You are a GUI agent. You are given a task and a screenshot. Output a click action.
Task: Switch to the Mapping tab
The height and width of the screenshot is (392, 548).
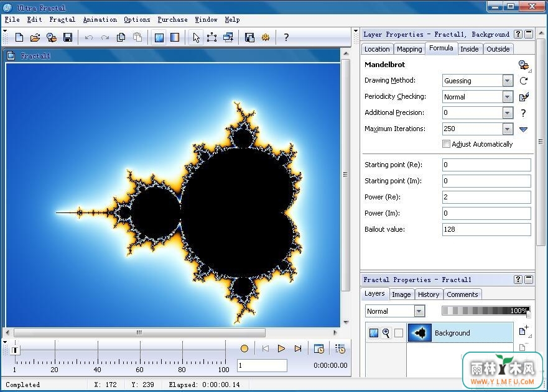[x=409, y=49]
